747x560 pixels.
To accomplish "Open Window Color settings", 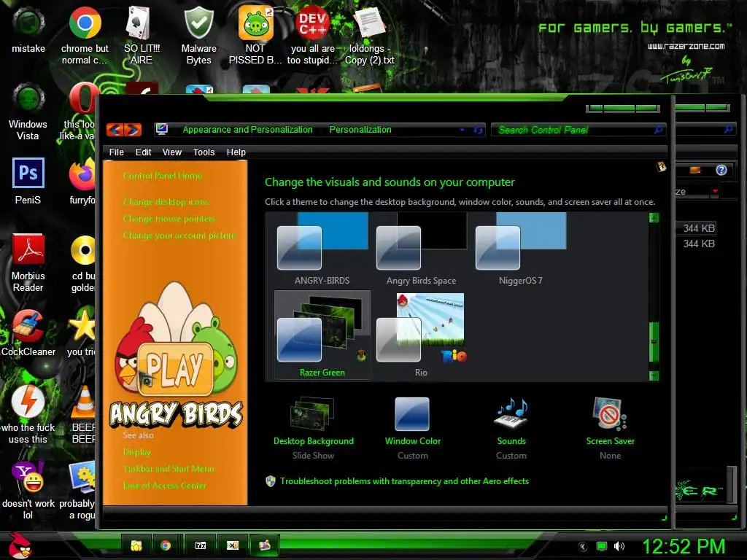I will tap(413, 429).
